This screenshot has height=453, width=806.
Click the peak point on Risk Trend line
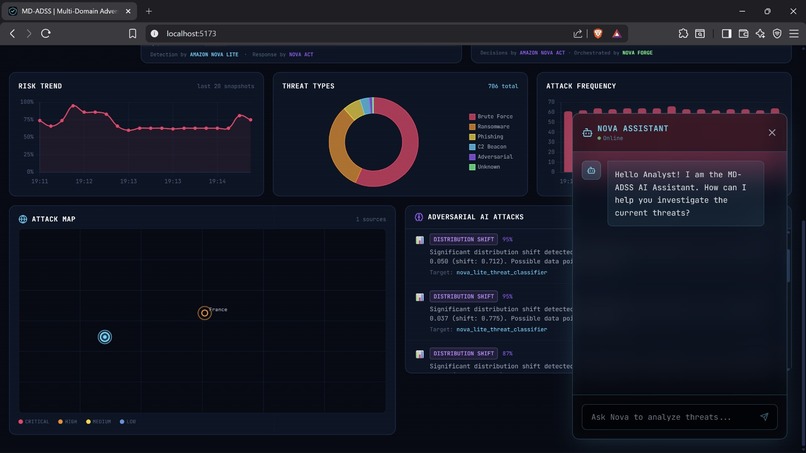click(x=73, y=105)
